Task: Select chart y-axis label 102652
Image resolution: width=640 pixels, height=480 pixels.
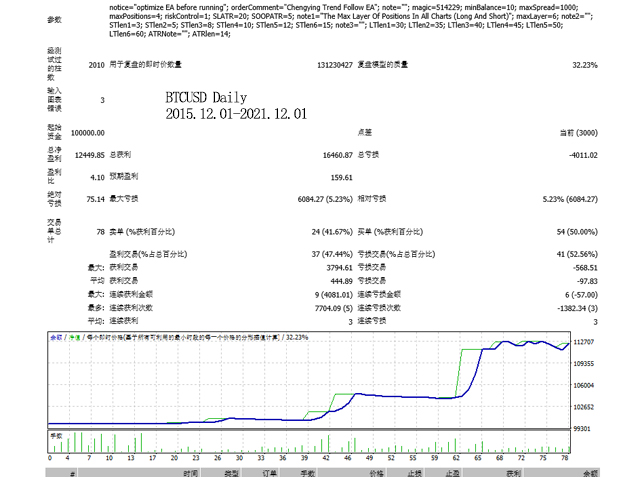Action: pyautogui.click(x=584, y=407)
